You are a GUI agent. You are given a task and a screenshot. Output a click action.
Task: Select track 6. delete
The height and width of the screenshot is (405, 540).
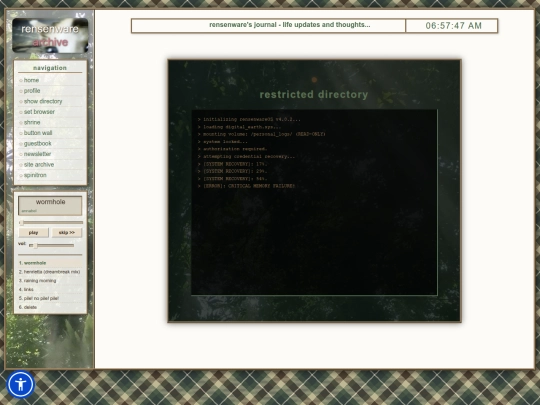coord(50,307)
